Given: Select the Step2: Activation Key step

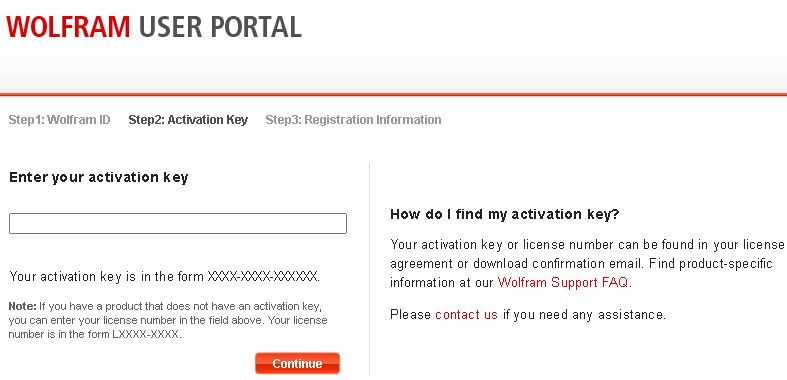Looking at the screenshot, I should 188,120.
